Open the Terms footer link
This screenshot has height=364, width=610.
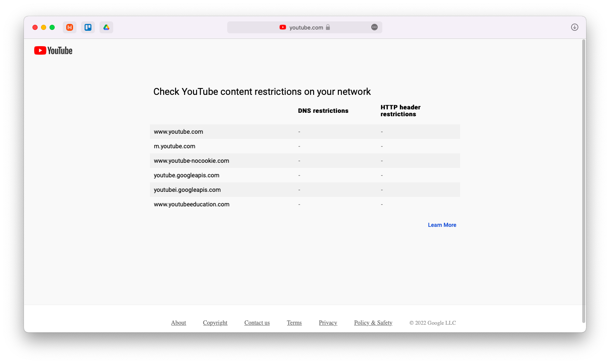tap(294, 323)
